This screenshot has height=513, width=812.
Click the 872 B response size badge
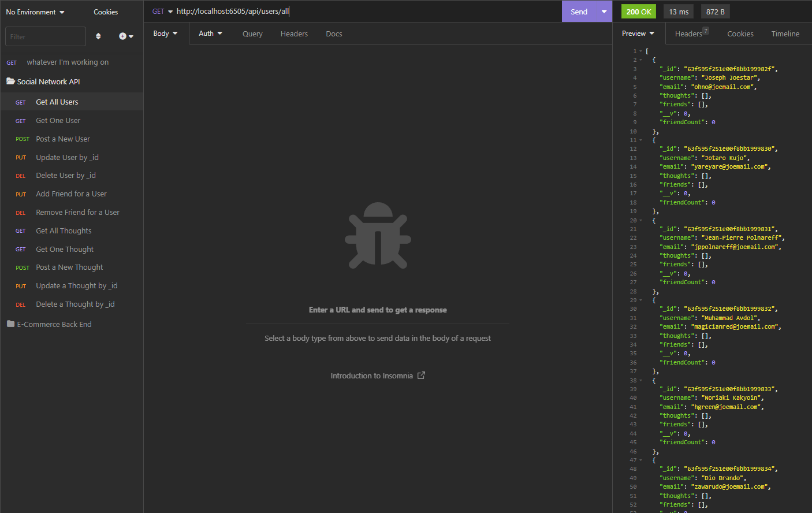(716, 12)
